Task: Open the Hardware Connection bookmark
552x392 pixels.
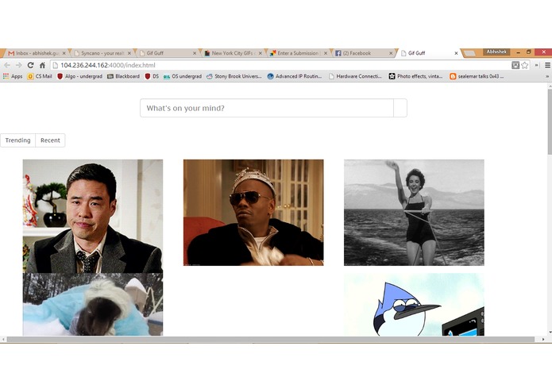Action: (x=355, y=76)
